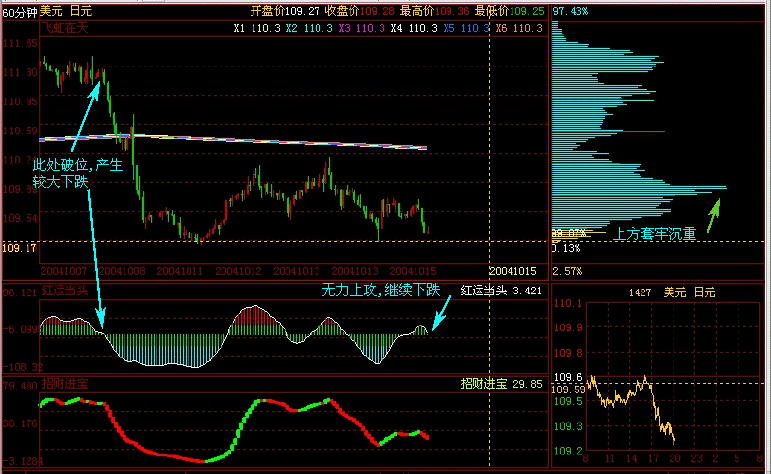Viewport: 771px width, 474px height.
Task: Click the 最高价109.36 readout
Action: 434,11
